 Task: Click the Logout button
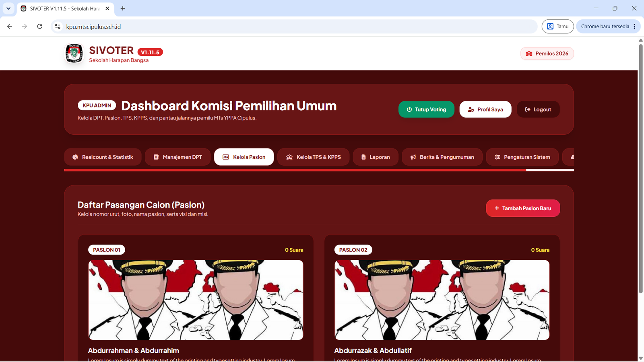(x=538, y=109)
